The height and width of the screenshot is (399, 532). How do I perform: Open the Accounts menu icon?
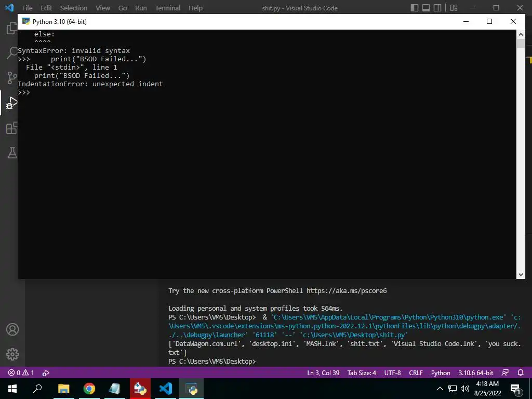(12, 329)
